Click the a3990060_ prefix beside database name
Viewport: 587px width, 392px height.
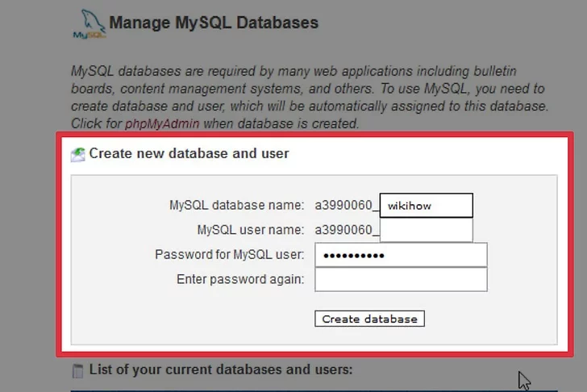pos(346,206)
